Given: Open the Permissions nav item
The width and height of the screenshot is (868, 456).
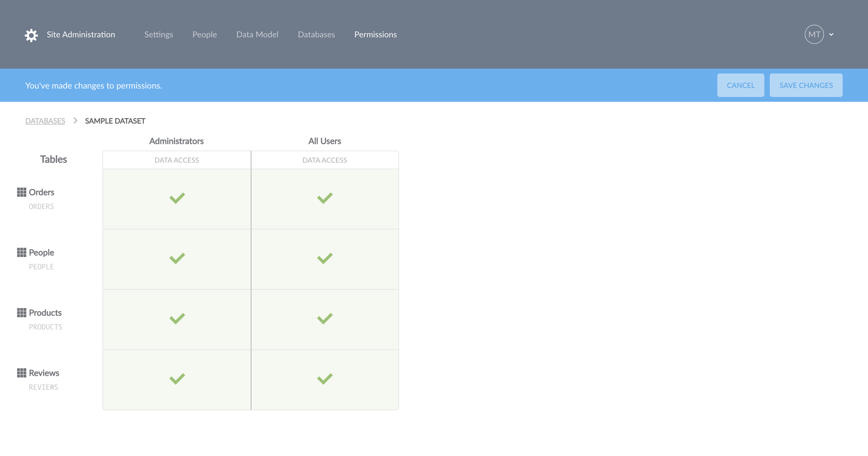Looking at the screenshot, I should coord(375,35).
